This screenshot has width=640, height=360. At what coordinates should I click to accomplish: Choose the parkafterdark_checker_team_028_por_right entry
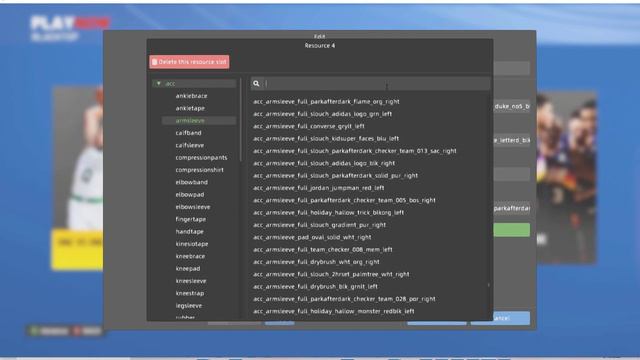point(344,299)
